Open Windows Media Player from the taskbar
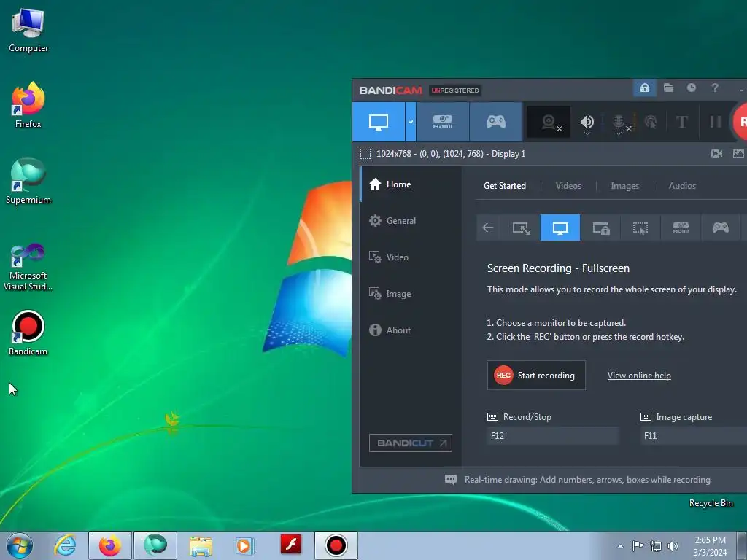 [245, 545]
